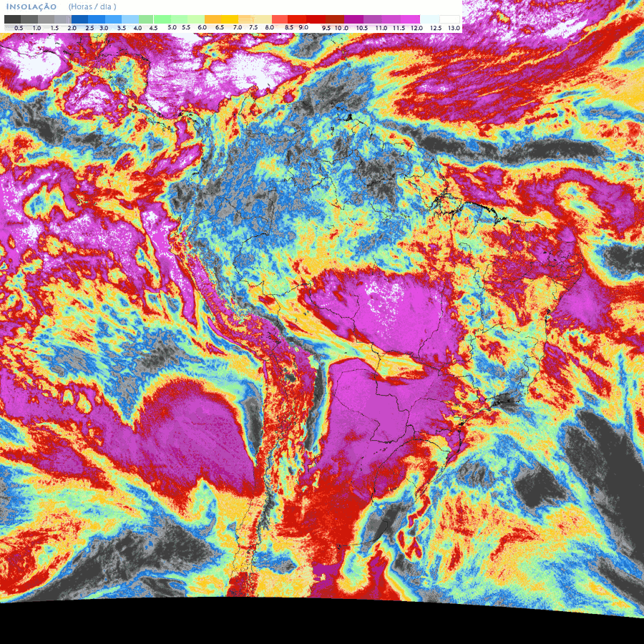Click the '12.0' scale number label
The width and height of the screenshot is (644, 644).
417,28
